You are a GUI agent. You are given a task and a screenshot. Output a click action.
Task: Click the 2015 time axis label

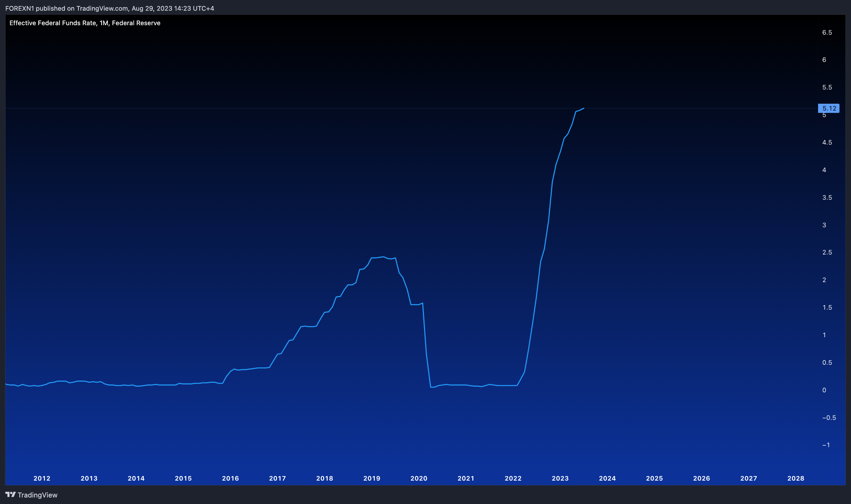tap(183, 478)
